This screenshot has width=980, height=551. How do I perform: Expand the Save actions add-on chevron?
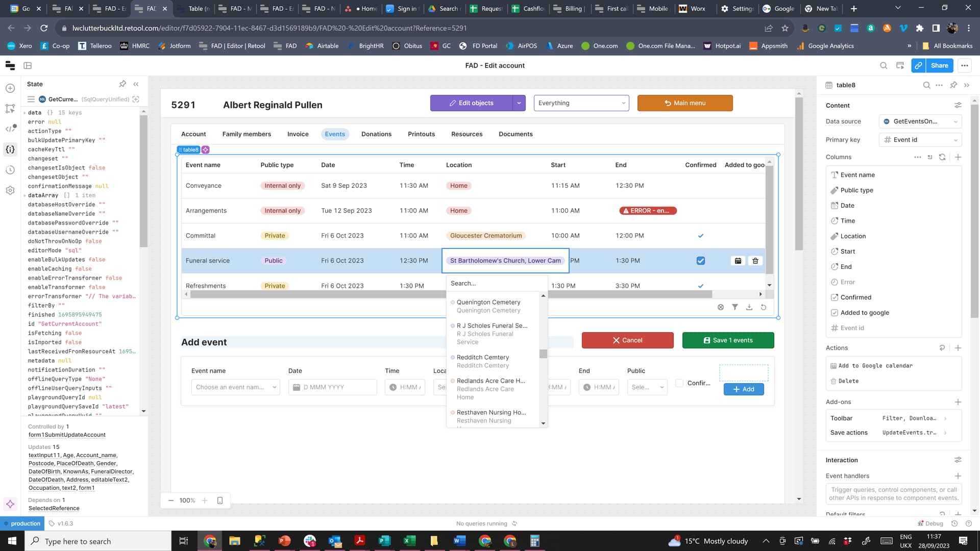(945, 433)
